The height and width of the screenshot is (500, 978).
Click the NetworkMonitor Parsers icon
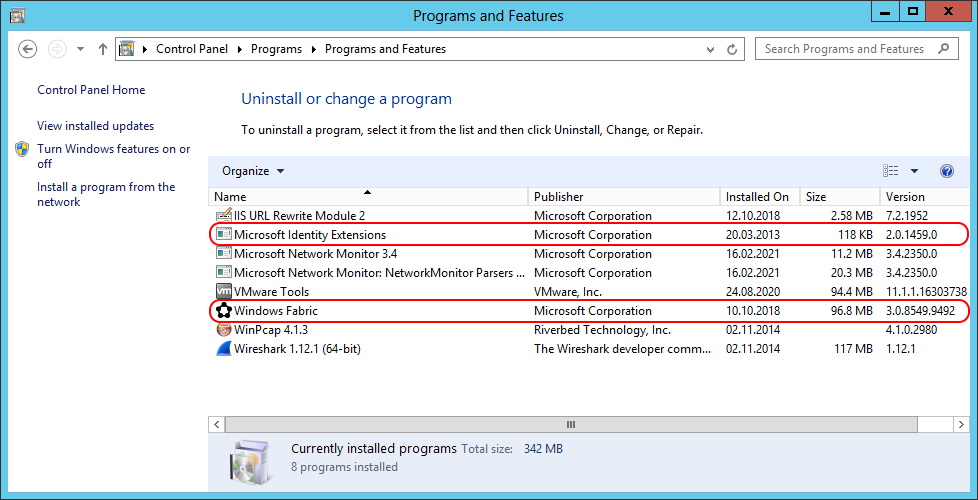click(223, 272)
